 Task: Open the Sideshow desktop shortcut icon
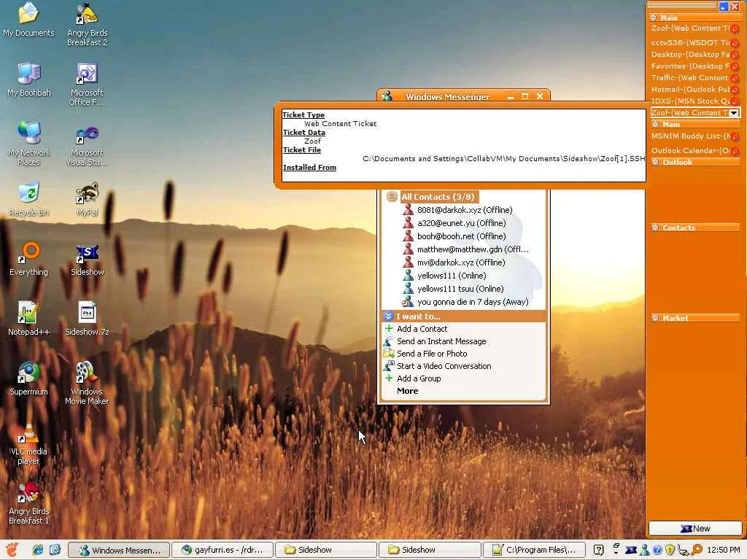tap(88, 260)
